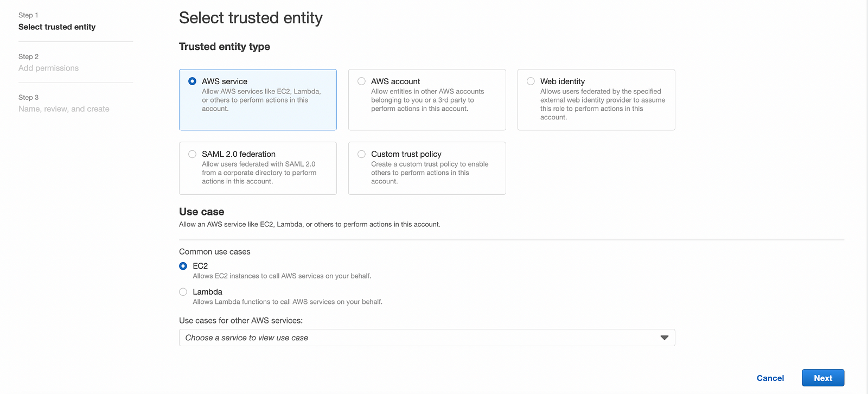Click the dropdown arrow of the service selector
Viewport: 868px width, 394px height.
tap(665, 338)
